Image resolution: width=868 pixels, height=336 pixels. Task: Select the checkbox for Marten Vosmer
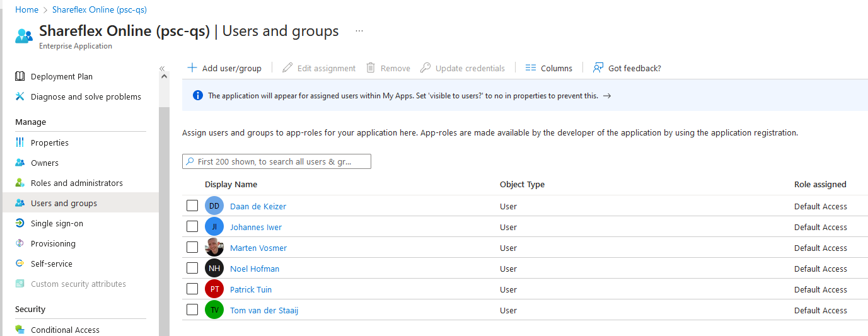(x=192, y=247)
